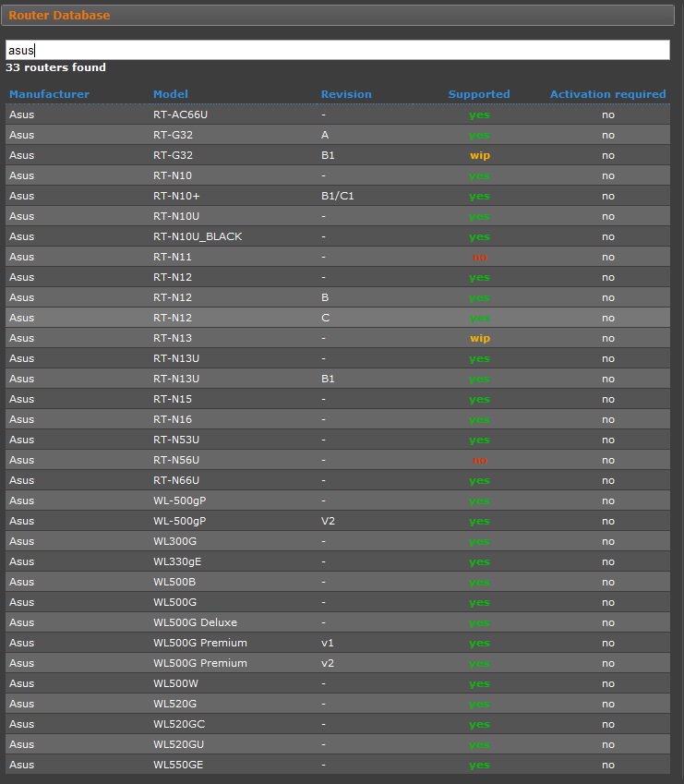Sort by Revision column header
Viewport: 684px width, 784px height.
[346, 94]
